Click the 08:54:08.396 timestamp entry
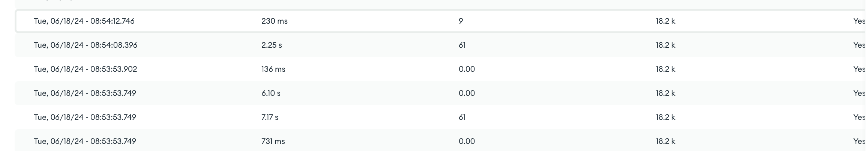Viewport: 868px width, 151px height. (x=86, y=45)
